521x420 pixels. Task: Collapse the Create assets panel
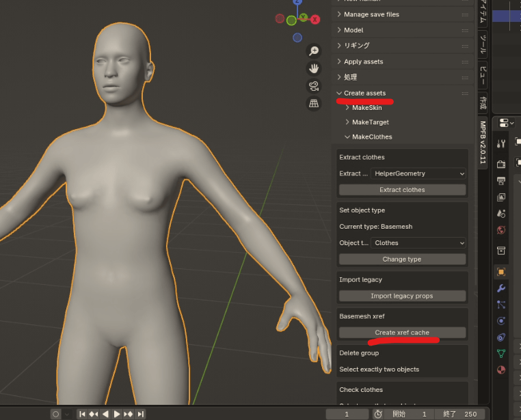364,93
